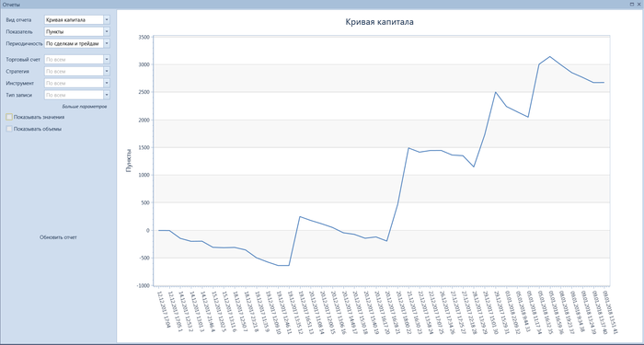
Task: Click the Вид отчета field label
Action: pos(18,19)
